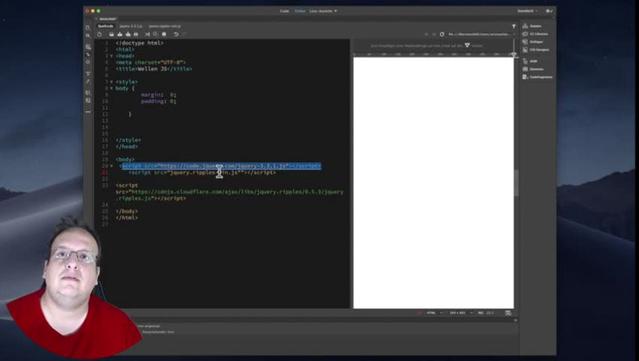Click the white Live view preview area

[433, 183]
